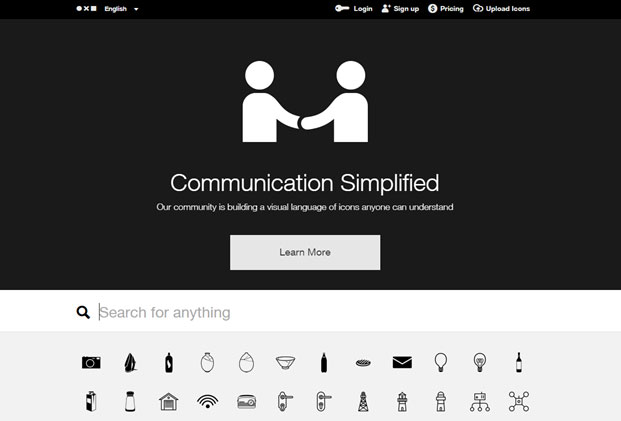The width and height of the screenshot is (621, 421).
Task: Open the black envelope mail icon
Action: tap(402, 363)
